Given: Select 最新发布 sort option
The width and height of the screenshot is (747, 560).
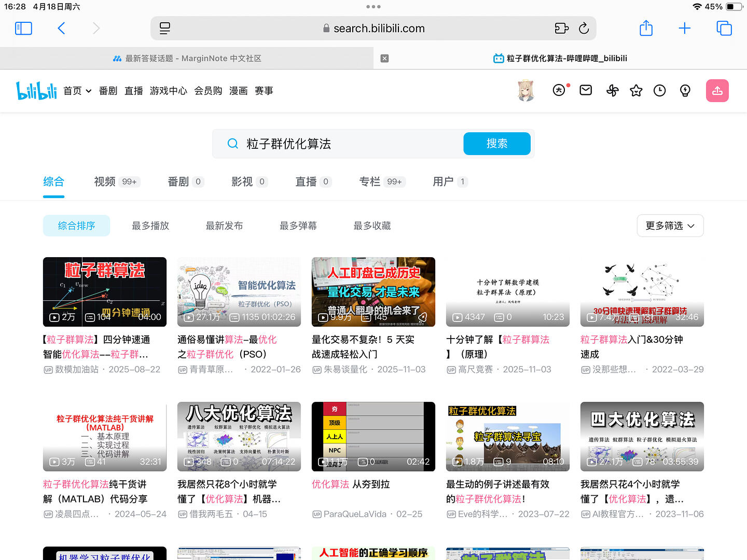Looking at the screenshot, I should click(x=224, y=226).
